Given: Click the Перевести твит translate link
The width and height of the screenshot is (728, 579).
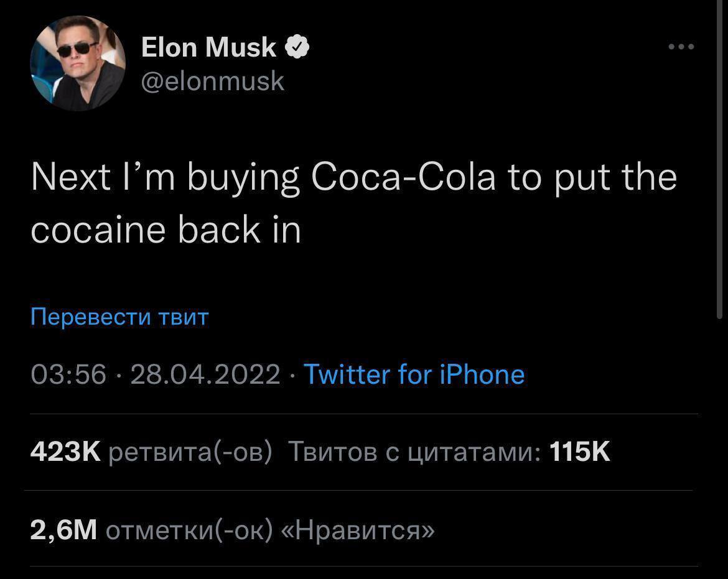Looking at the screenshot, I should (x=119, y=317).
